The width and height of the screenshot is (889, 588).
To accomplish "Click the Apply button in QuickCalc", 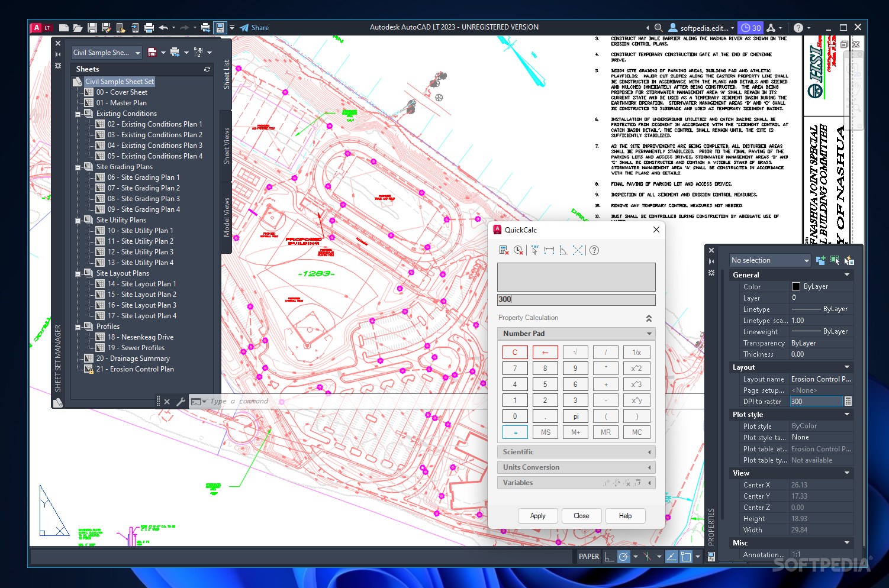I will coord(537,516).
